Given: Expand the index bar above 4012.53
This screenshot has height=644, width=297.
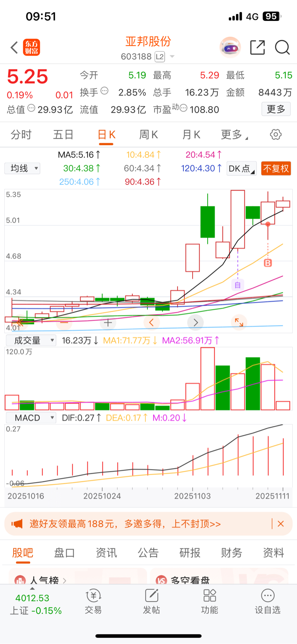Looking at the screenshot, I should [x=32, y=589].
